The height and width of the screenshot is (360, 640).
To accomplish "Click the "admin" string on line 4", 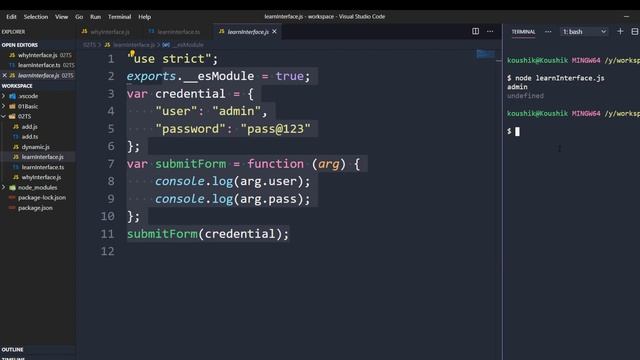I will [x=236, y=111].
